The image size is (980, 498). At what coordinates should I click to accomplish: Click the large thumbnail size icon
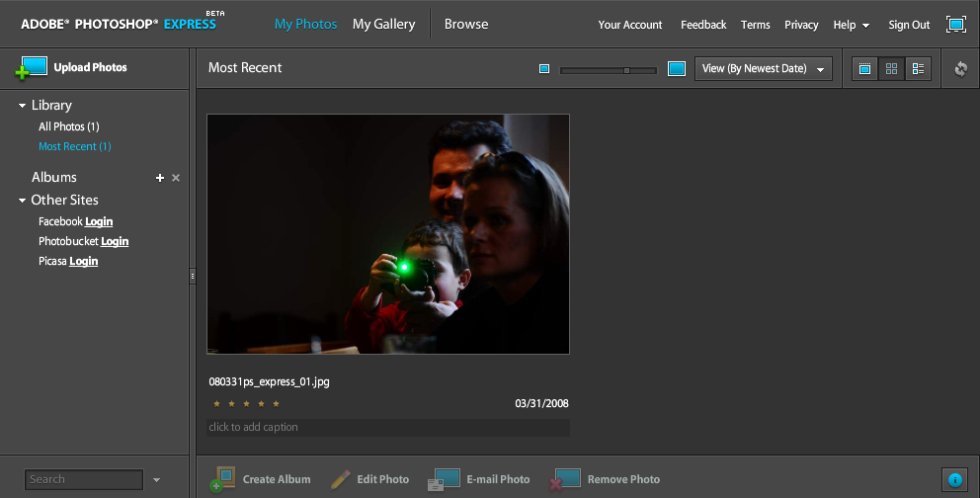677,69
